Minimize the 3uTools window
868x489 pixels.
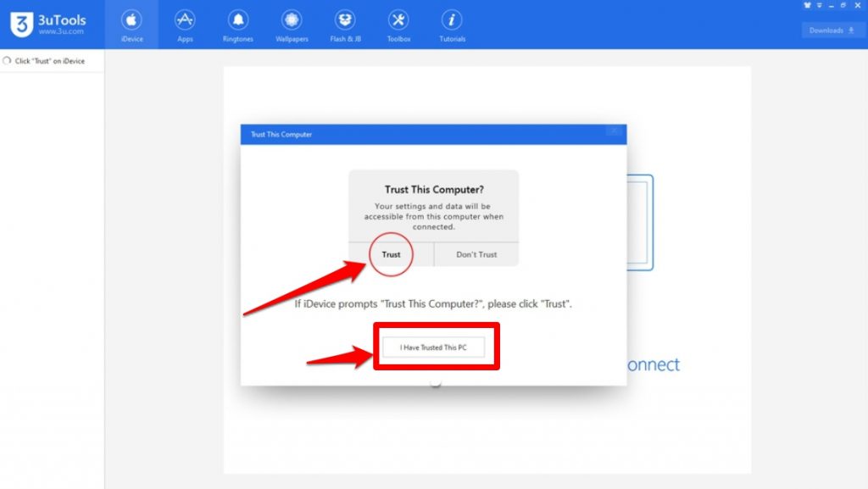pyautogui.click(x=832, y=5)
